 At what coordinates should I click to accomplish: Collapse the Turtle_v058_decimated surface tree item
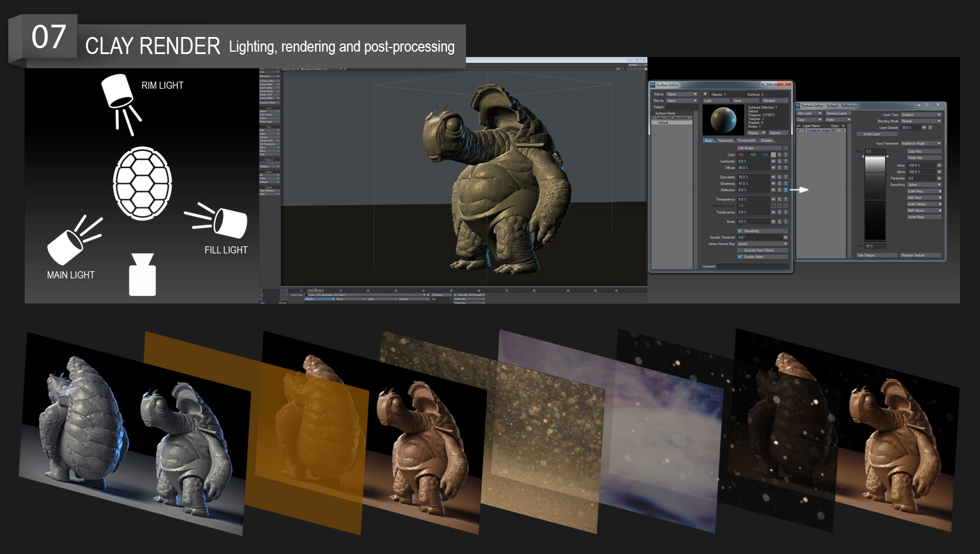point(653,118)
